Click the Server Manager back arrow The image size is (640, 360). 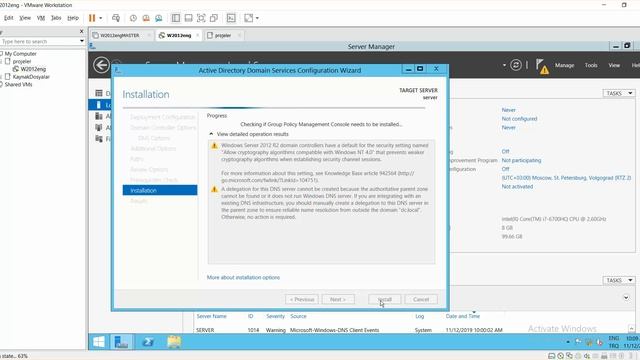[x=101, y=65]
